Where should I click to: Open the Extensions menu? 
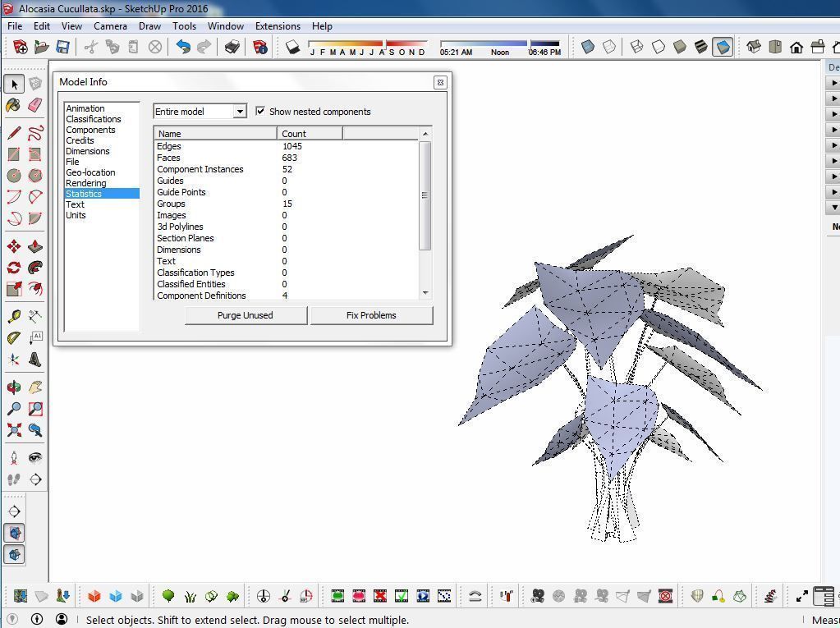pyautogui.click(x=278, y=25)
